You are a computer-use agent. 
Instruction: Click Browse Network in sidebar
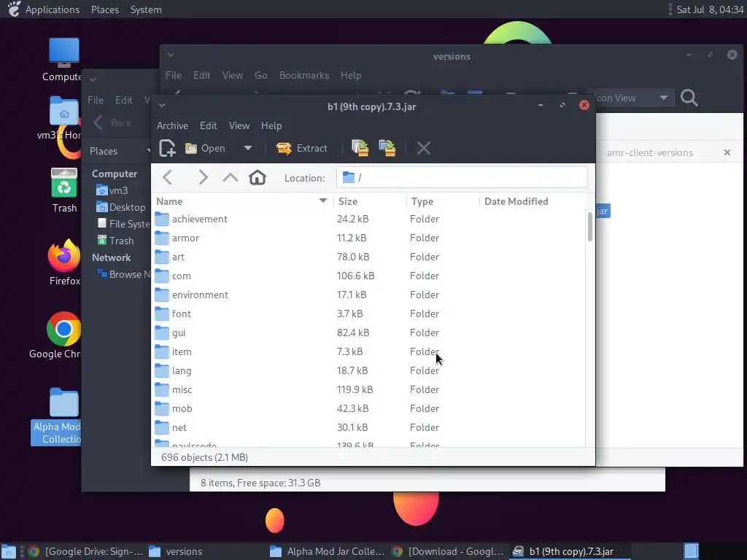pos(123,274)
